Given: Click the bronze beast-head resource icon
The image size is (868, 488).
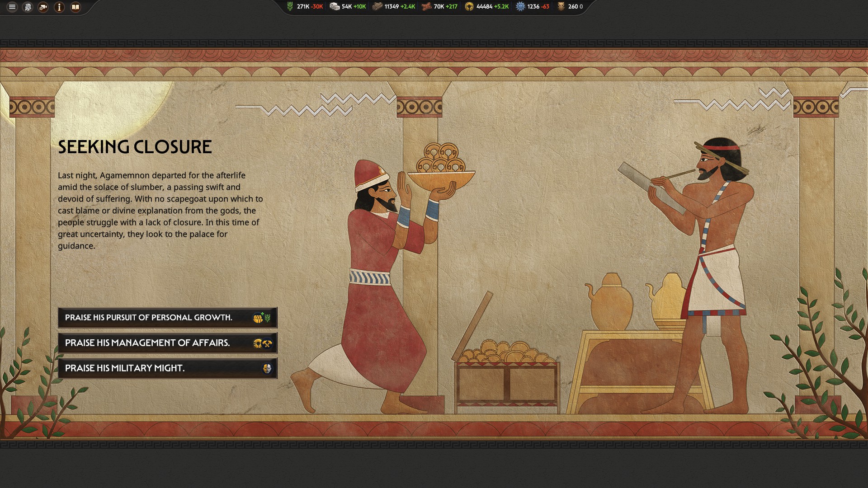Looking at the screenshot, I should pyautogui.click(x=561, y=6).
